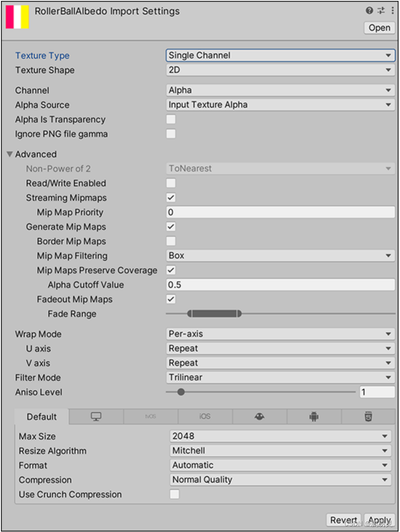Click the Open button
Screen dimensions: 400x532
coord(379,28)
